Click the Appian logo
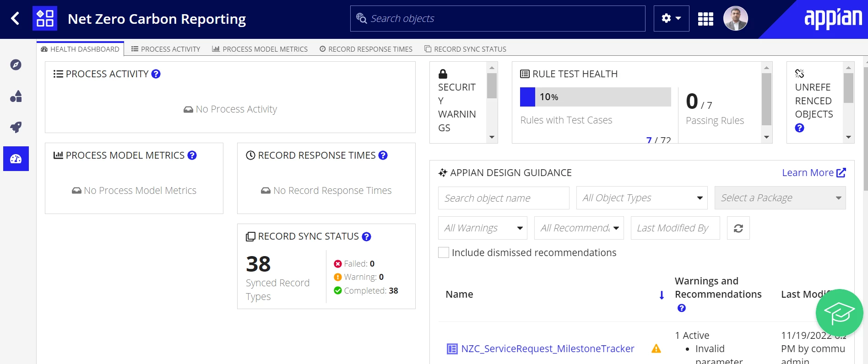Viewport: 868px width, 364px height. (833, 18)
